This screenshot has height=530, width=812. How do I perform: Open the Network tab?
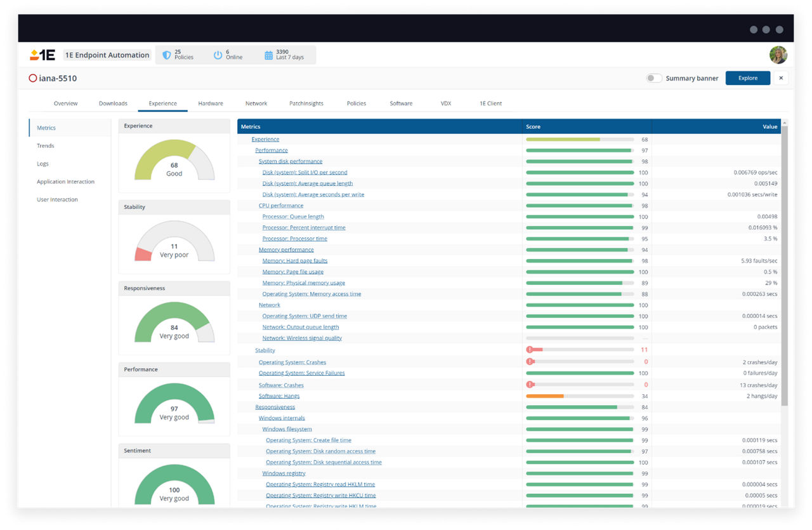pyautogui.click(x=256, y=103)
